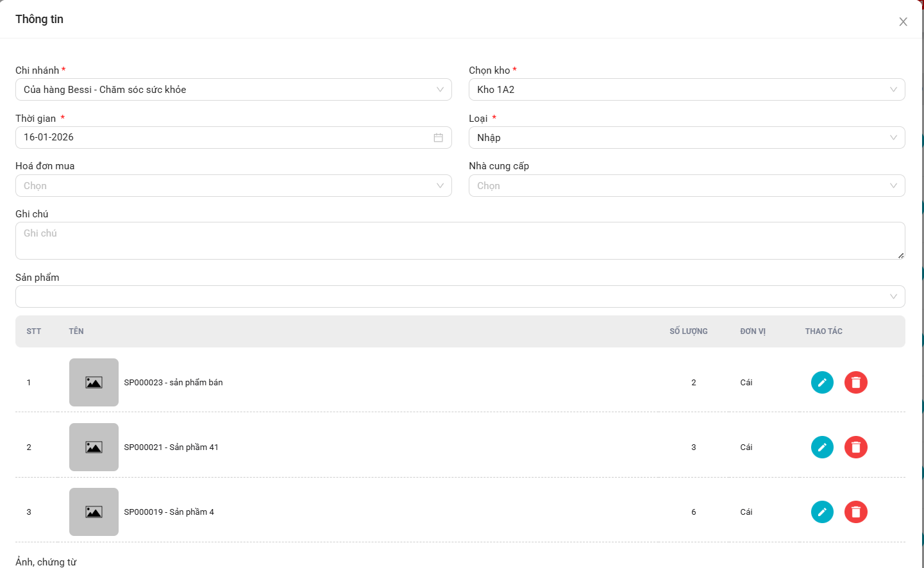924x568 pixels.
Task: Open calendar icon in Thời gian field
Action: click(438, 138)
